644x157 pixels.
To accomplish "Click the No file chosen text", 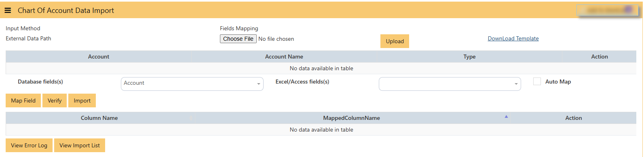I will coord(276,39).
